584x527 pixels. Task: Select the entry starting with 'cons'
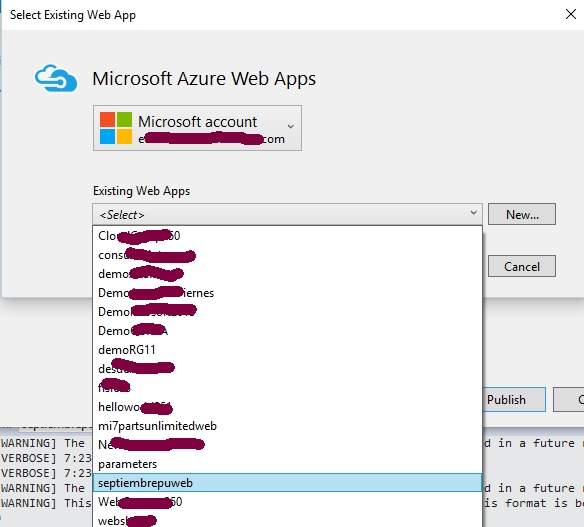coord(287,255)
